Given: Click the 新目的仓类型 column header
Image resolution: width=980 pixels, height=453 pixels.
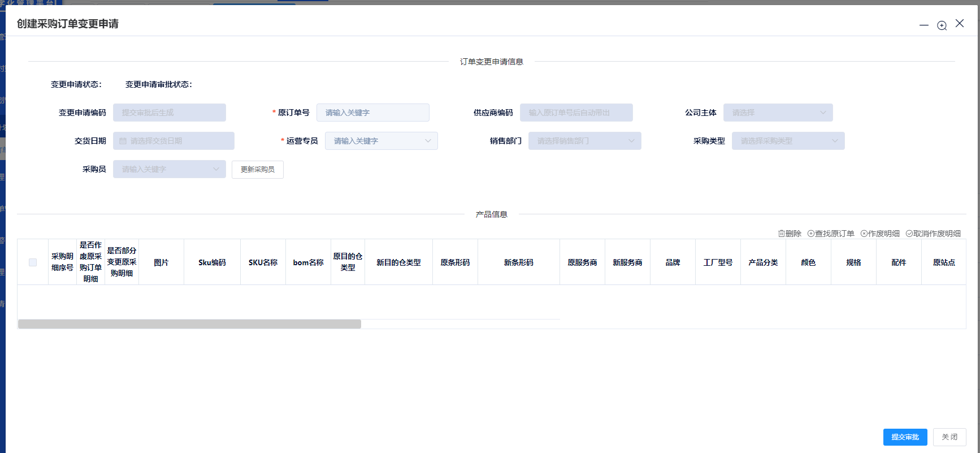Looking at the screenshot, I should [398, 262].
